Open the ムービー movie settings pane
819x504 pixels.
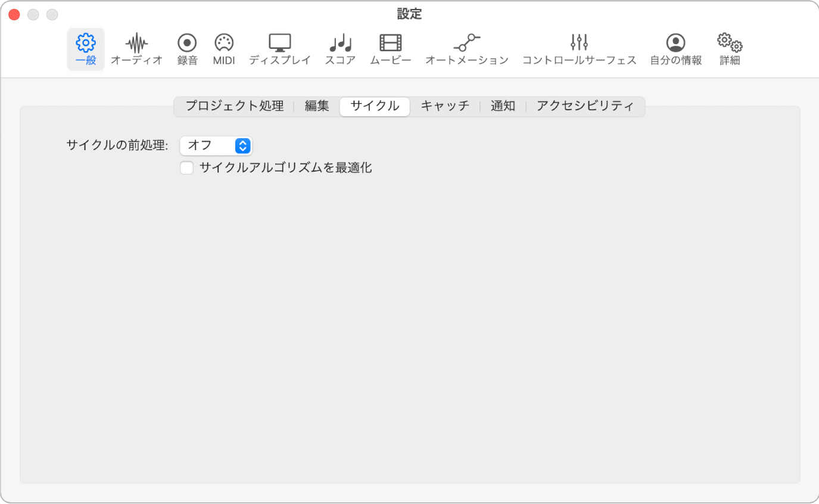point(390,49)
